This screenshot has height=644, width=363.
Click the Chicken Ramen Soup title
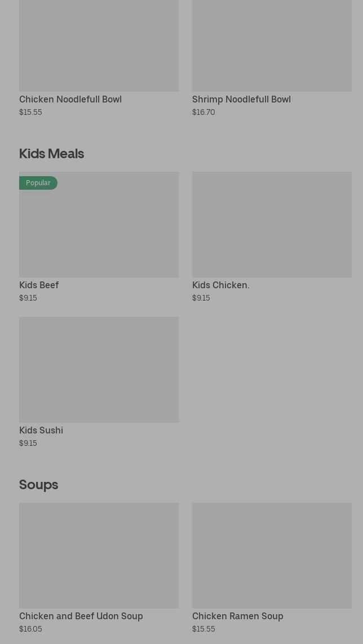(x=237, y=616)
